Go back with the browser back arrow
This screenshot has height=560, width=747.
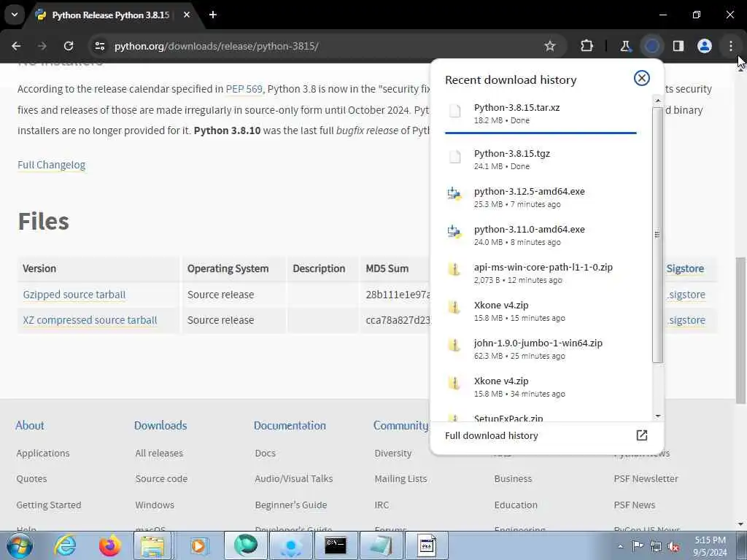pos(16,46)
